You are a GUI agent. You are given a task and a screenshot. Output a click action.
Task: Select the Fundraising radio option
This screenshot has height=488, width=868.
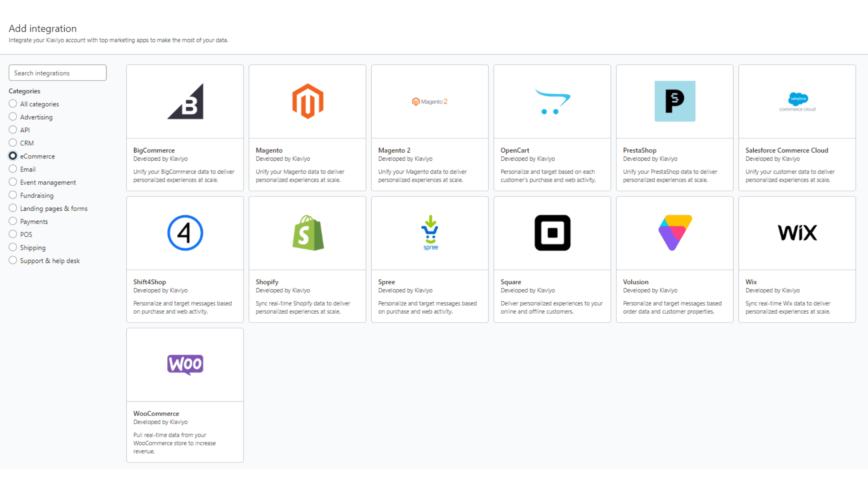point(13,195)
